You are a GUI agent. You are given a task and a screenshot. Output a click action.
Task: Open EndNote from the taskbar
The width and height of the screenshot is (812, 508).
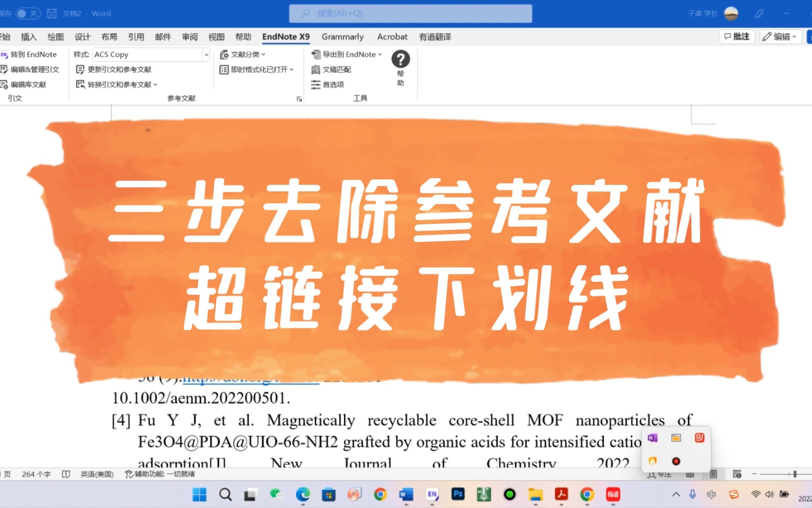pyautogui.click(x=432, y=494)
